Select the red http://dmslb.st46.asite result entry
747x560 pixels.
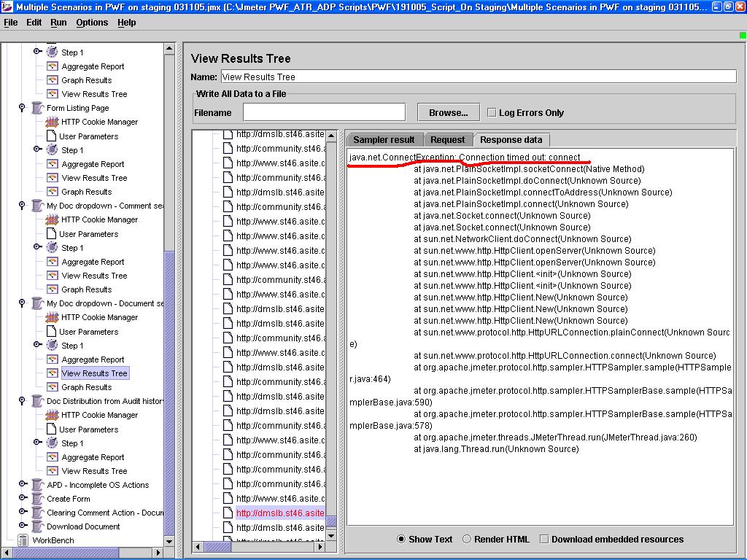coord(280,513)
